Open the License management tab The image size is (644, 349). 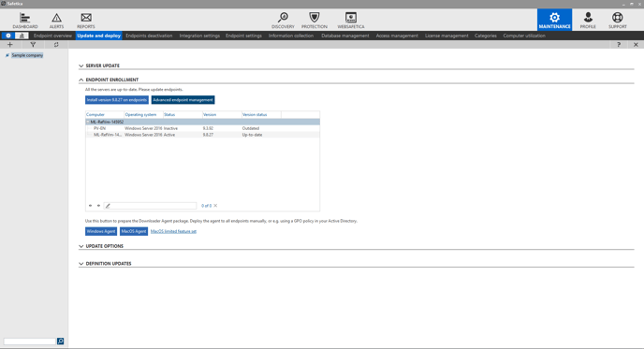(446, 36)
